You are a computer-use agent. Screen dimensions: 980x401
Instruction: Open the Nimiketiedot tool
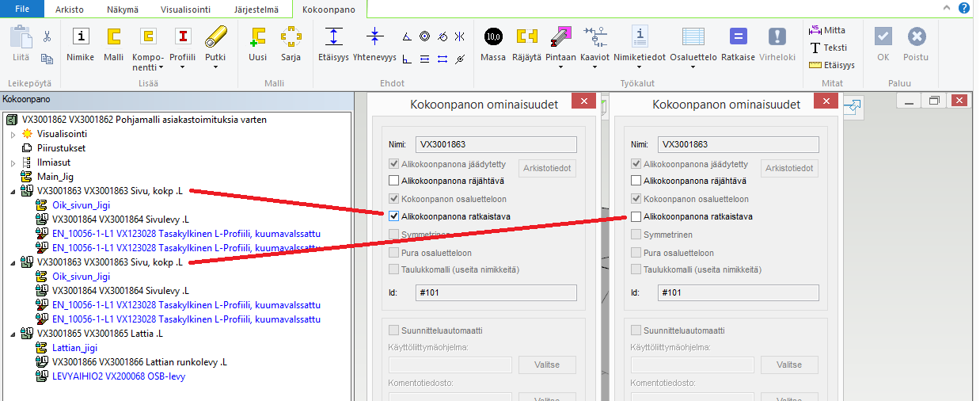click(640, 36)
